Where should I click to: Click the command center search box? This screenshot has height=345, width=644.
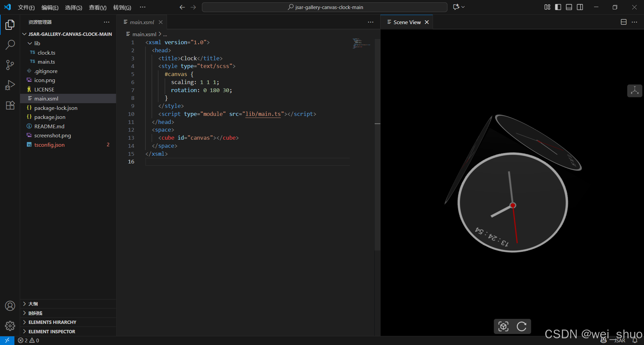coord(324,7)
